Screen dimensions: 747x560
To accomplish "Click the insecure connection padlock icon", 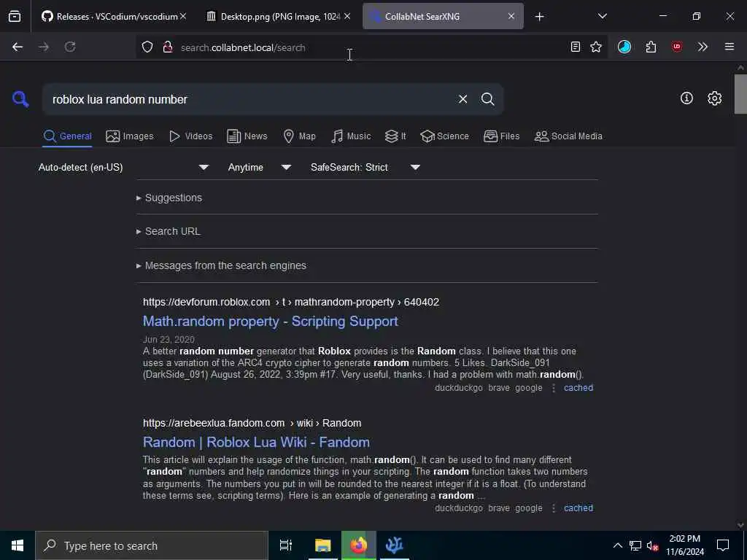I will (167, 47).
